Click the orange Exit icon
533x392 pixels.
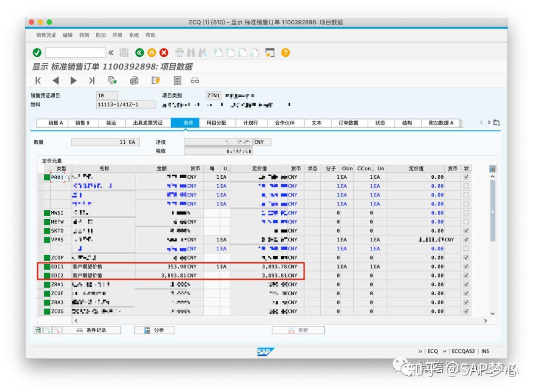point(152,53)
